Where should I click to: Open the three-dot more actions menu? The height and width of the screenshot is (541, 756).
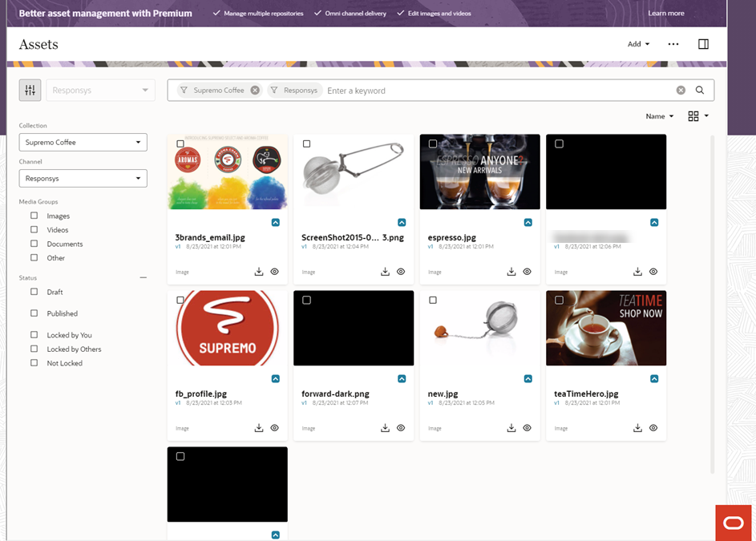click(673, 44)
